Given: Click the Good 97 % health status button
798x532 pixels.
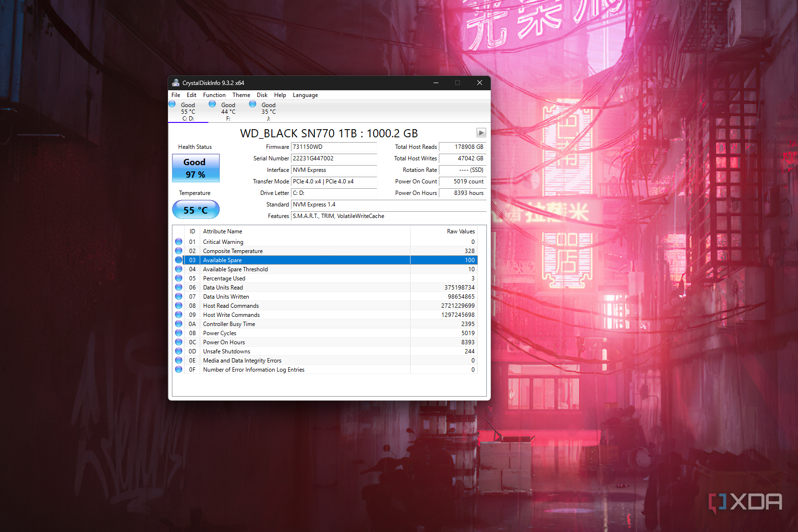Looking at the screenshot, I should coord(196,168).
